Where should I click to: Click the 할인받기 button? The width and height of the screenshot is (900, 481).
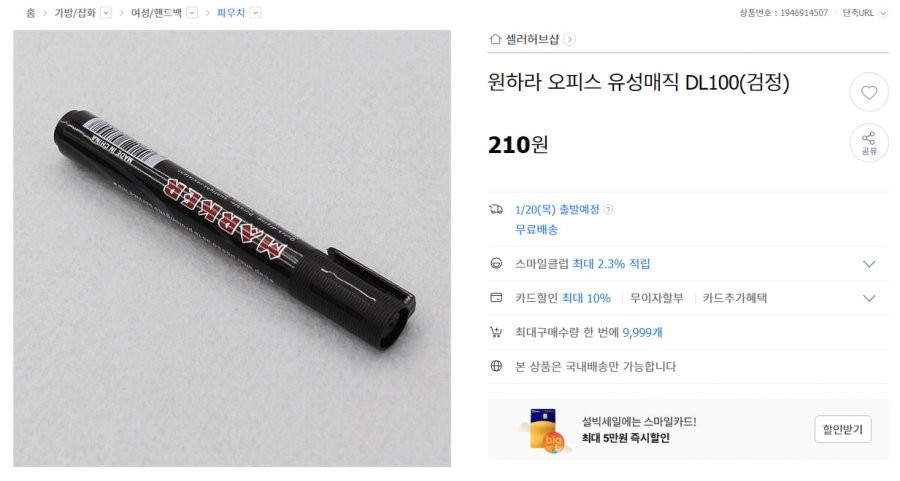pos(843,429)
